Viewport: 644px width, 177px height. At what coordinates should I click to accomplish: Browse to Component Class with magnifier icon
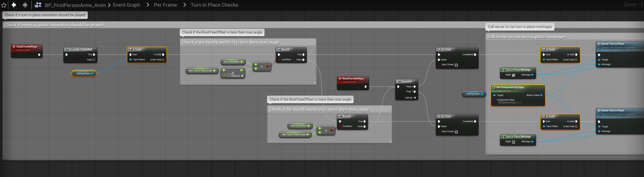point(521,103)
